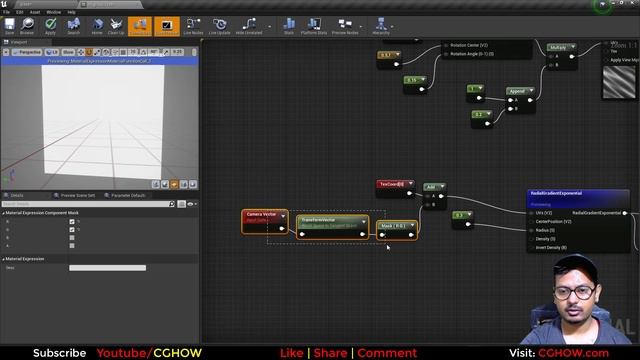Toggle the second highlighted orange toolbar button
The width and height of the screenshot is (640, 360).
pos(167,27)
